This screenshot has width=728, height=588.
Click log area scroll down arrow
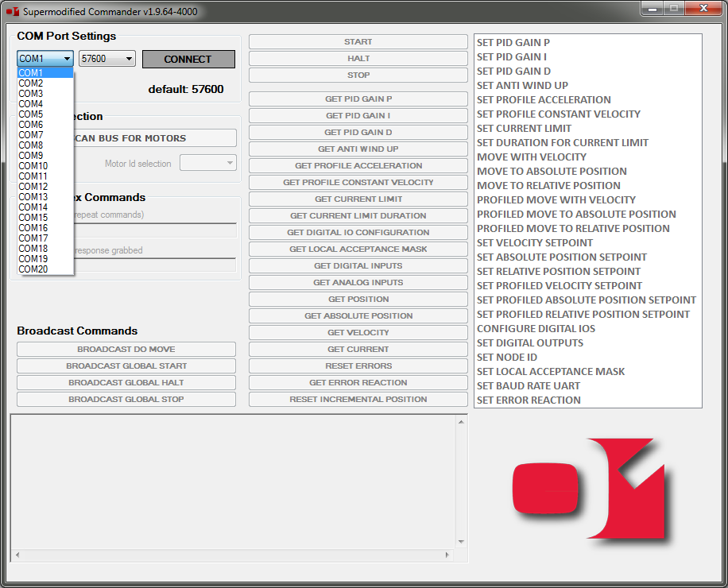[x=461, y=542]
